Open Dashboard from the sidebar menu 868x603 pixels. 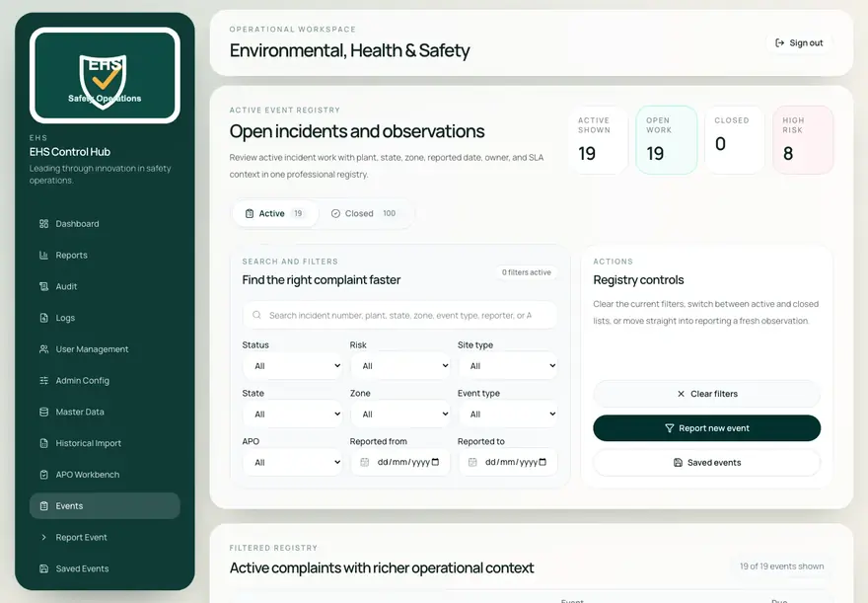105,224
